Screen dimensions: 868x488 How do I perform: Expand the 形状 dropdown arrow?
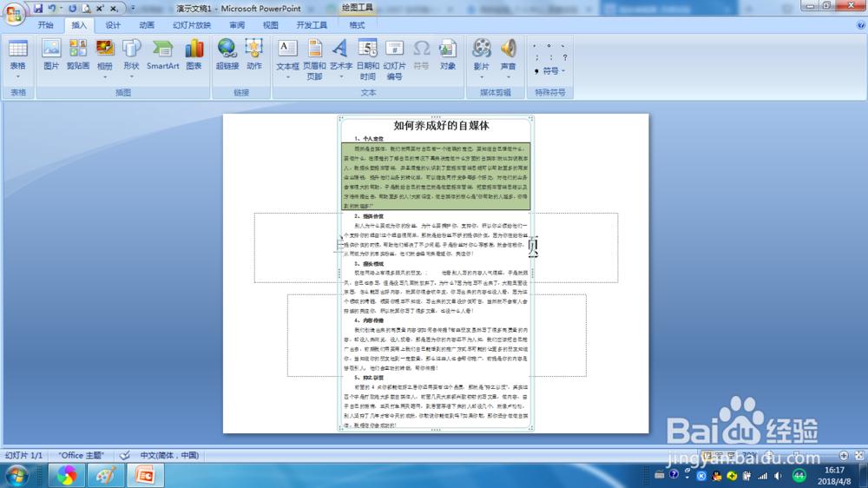pos(131,77)
